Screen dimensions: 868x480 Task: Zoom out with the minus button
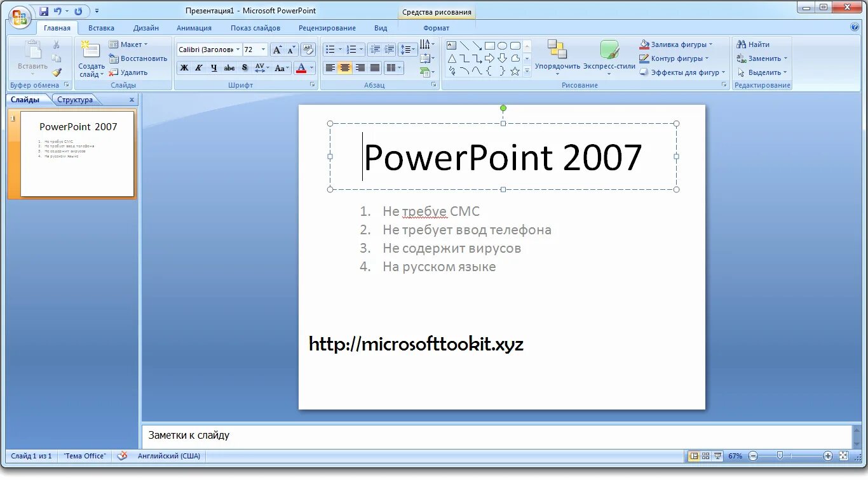pos(753,456)
